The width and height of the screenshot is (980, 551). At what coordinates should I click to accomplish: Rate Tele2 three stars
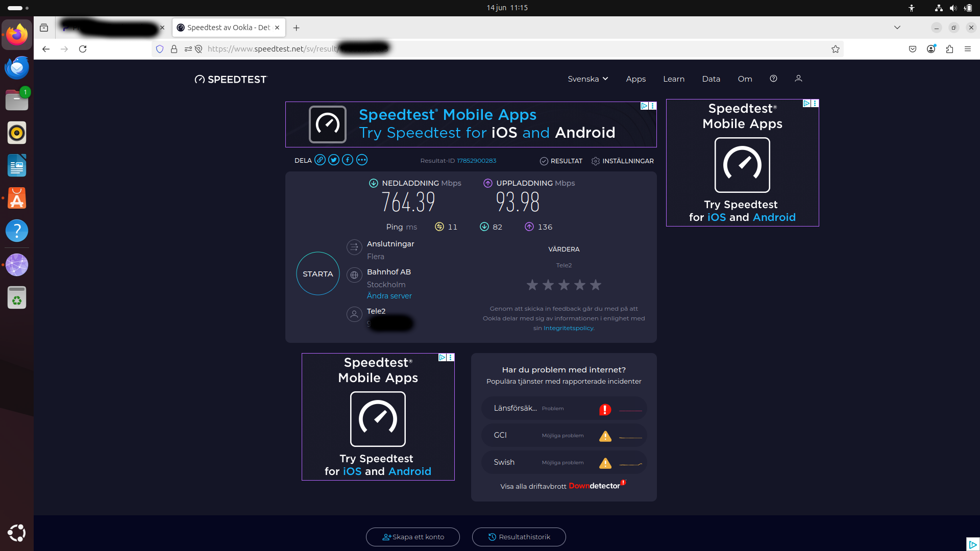coord(564,285)
